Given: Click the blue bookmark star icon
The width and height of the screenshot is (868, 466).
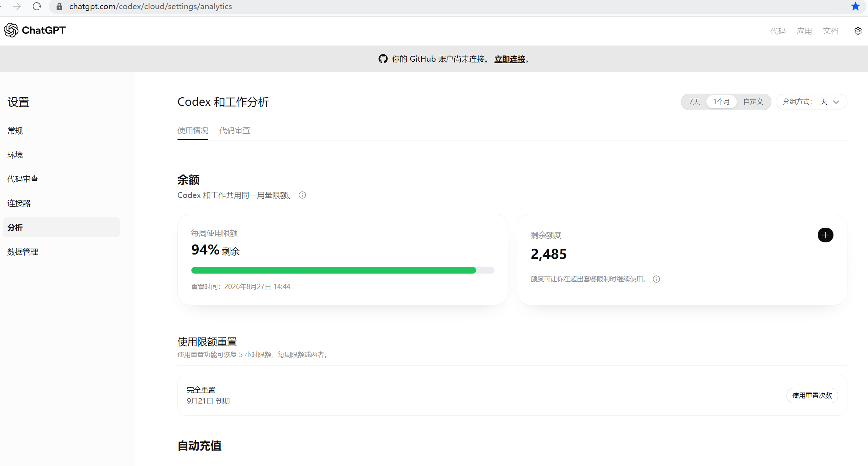Looking at the screenshot, I should (856, 6).
